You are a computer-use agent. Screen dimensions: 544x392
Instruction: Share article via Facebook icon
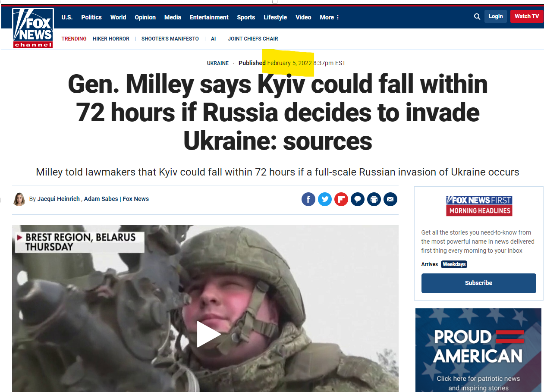[308, 199]
